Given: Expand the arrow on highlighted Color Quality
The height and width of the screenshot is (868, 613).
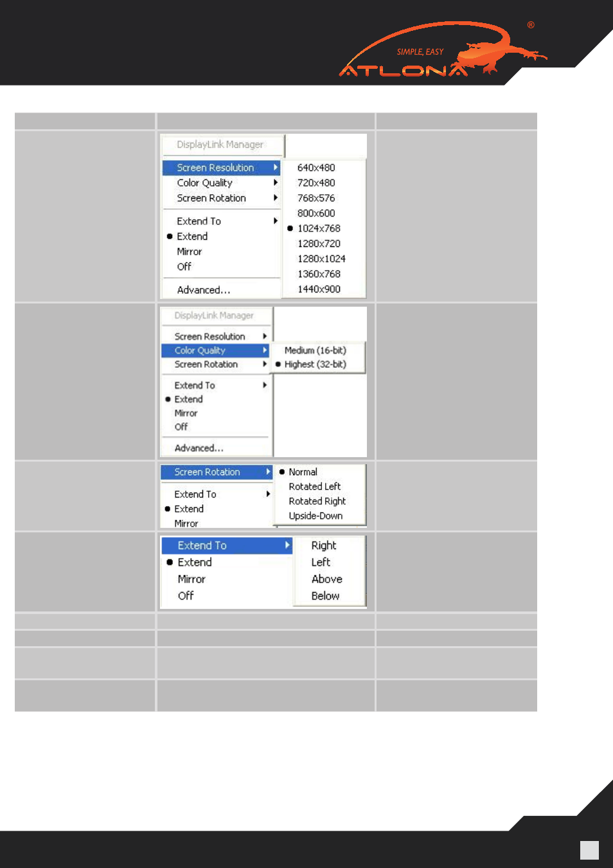Looking at the screenshot, I should (265, 350).
